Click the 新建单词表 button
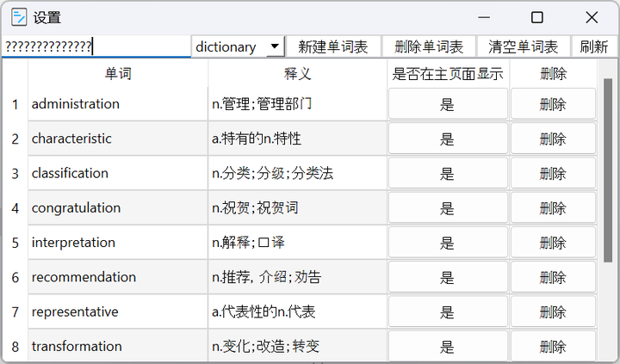 332,46
